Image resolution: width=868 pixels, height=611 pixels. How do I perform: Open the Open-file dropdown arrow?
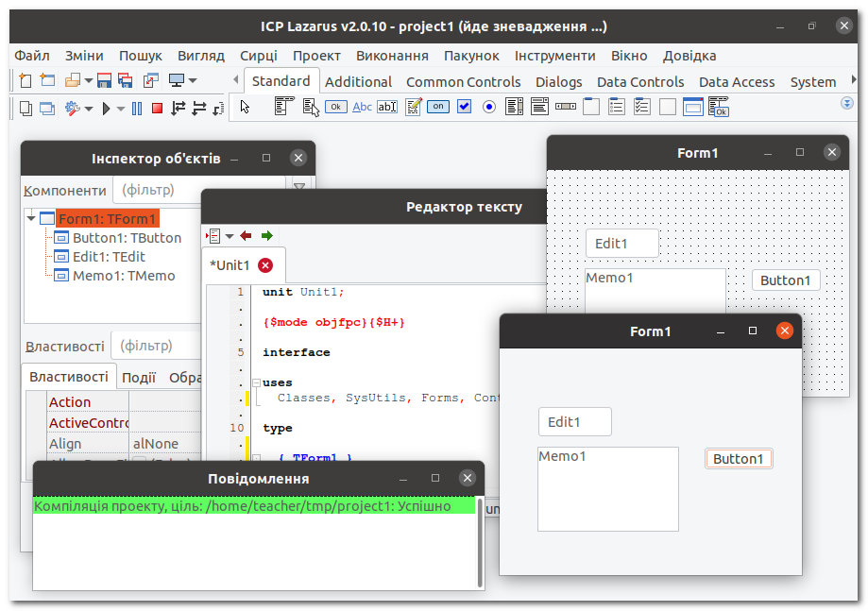coord(89,81)
